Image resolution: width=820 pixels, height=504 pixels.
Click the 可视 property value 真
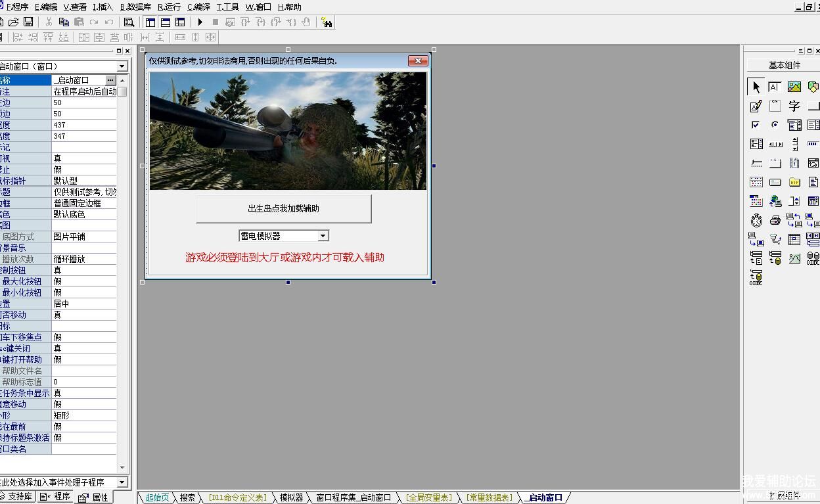(x=84, y=158)
